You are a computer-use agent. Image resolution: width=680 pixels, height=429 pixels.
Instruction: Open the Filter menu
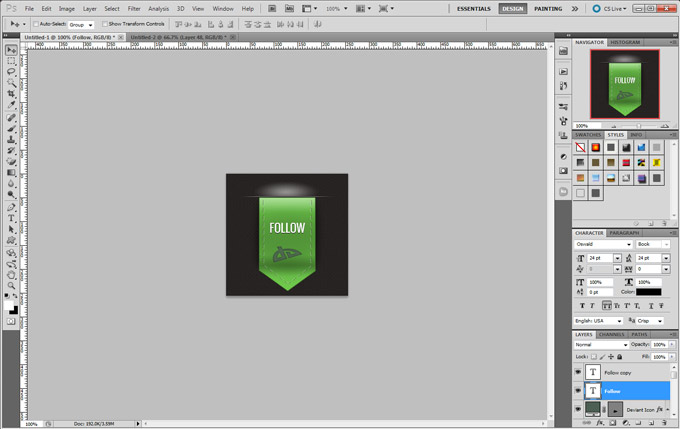coord(134,9)
